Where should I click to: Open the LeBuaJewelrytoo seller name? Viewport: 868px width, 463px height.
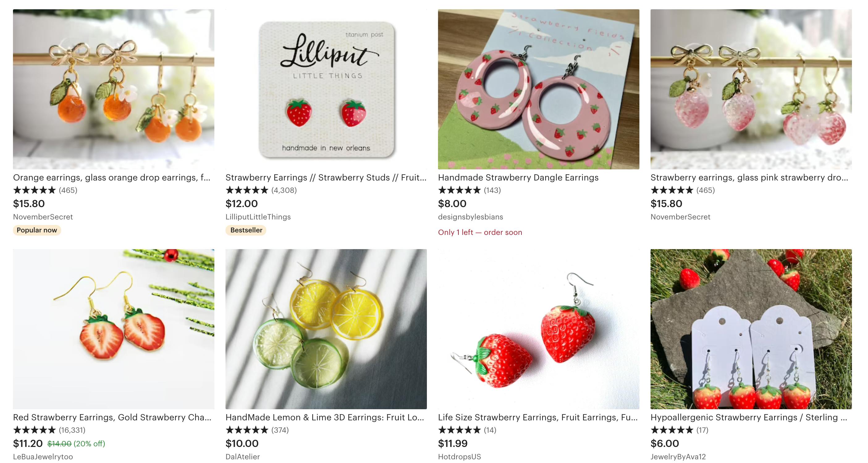coord(43,457)
